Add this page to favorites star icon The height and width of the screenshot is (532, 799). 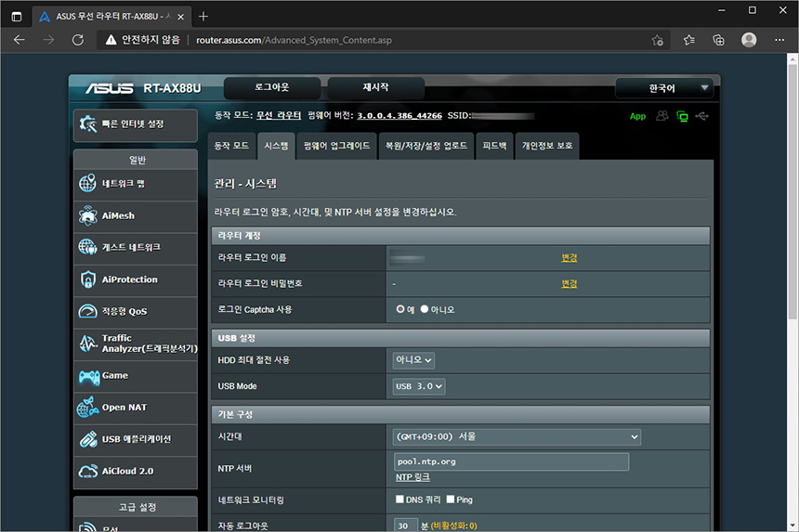pos(658,40)
